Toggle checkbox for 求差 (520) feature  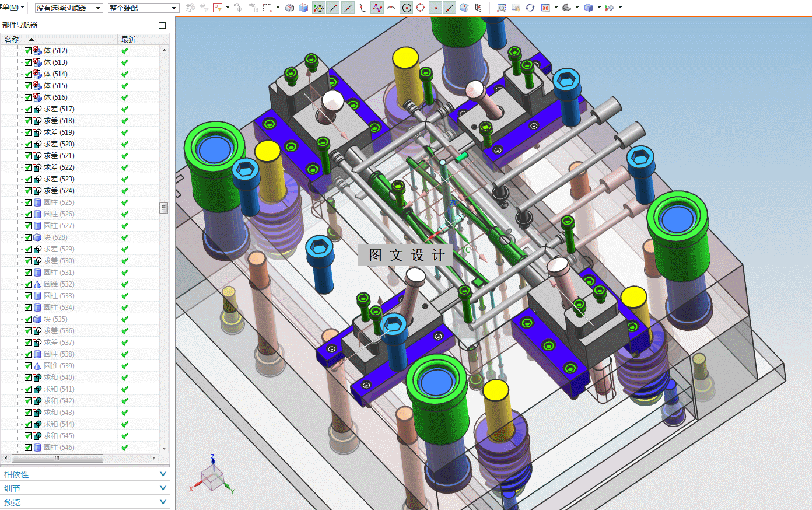point(28,144)
